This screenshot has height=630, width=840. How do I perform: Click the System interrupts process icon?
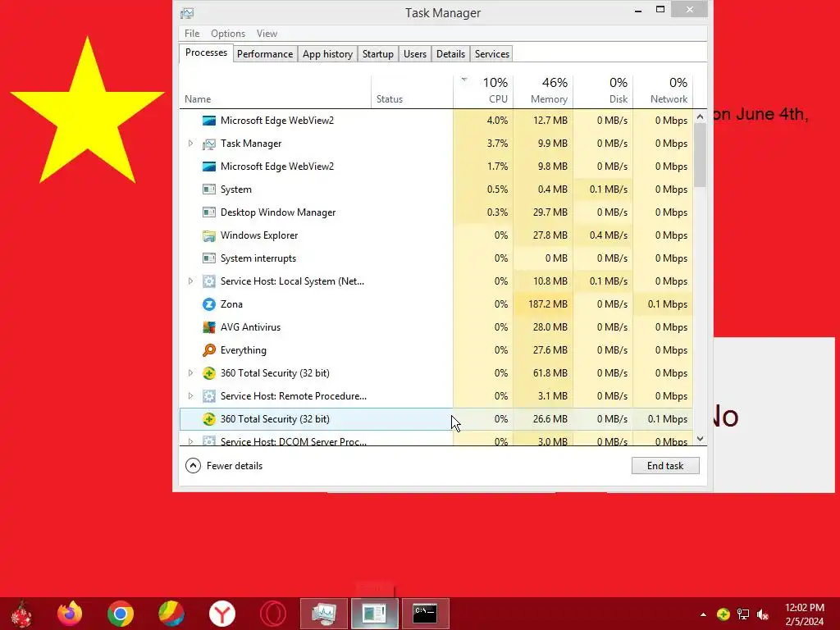tap(209, 258)
